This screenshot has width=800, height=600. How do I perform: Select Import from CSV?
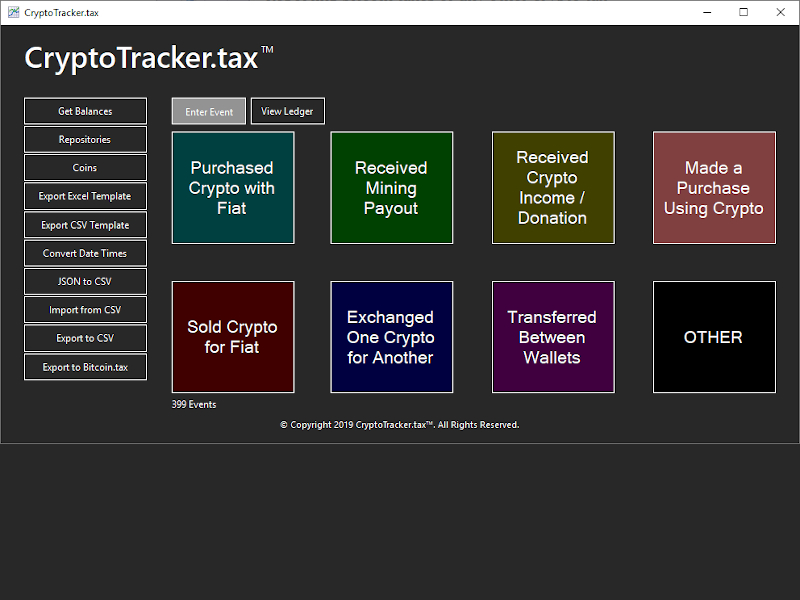pyautogui.click(x=85, y=310)
